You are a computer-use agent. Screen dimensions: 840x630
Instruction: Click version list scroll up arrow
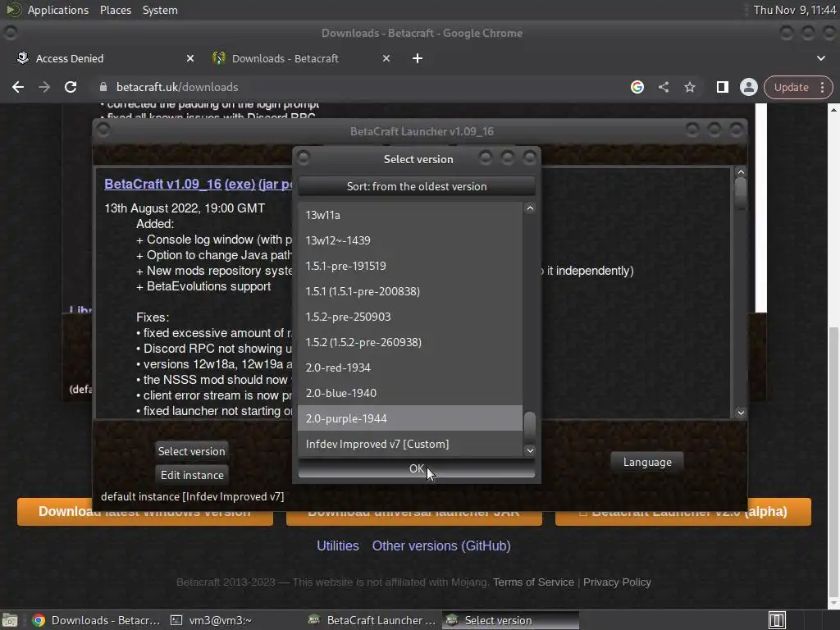pos(530,208)
